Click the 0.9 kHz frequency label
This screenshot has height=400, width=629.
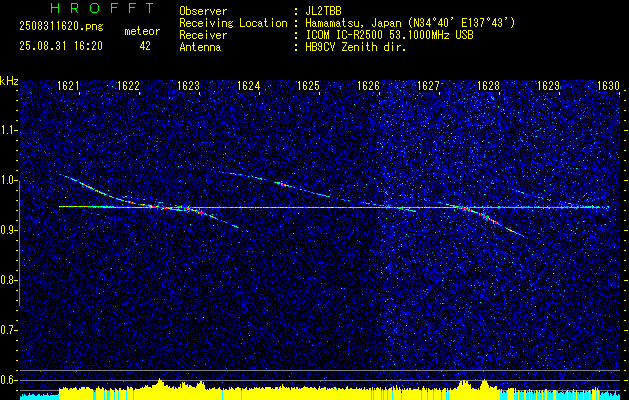click(8, 230)
